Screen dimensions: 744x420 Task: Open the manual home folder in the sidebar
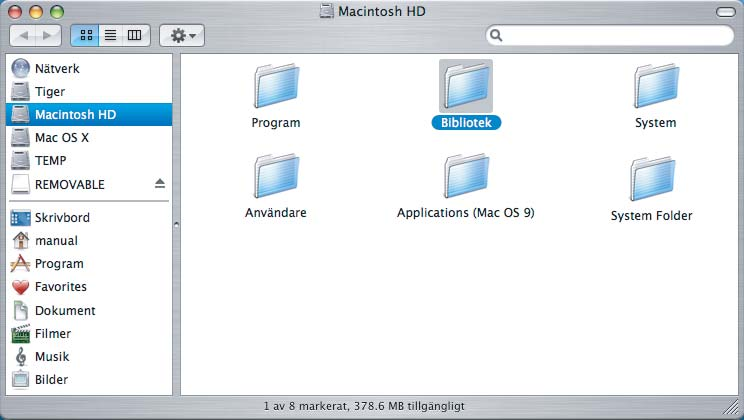tap(89, 241)
